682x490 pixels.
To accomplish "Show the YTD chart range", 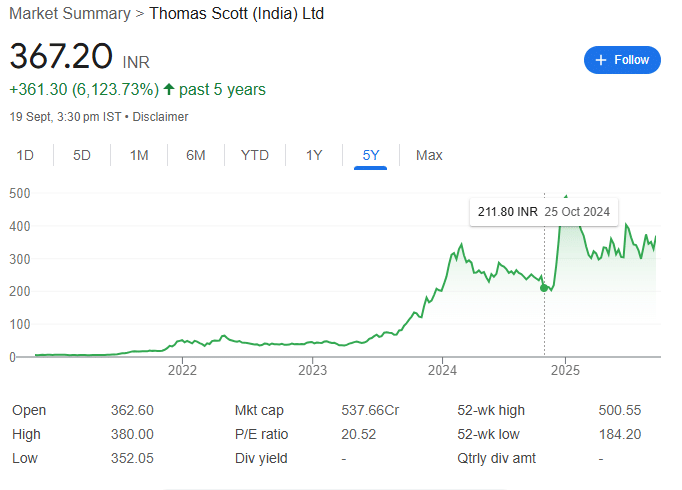I will tap(255, 155).
